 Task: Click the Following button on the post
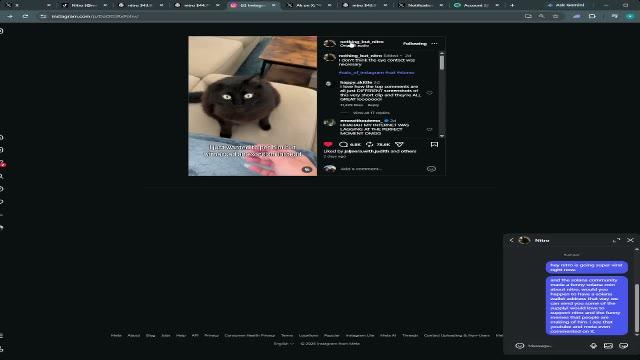click(415, 44)
